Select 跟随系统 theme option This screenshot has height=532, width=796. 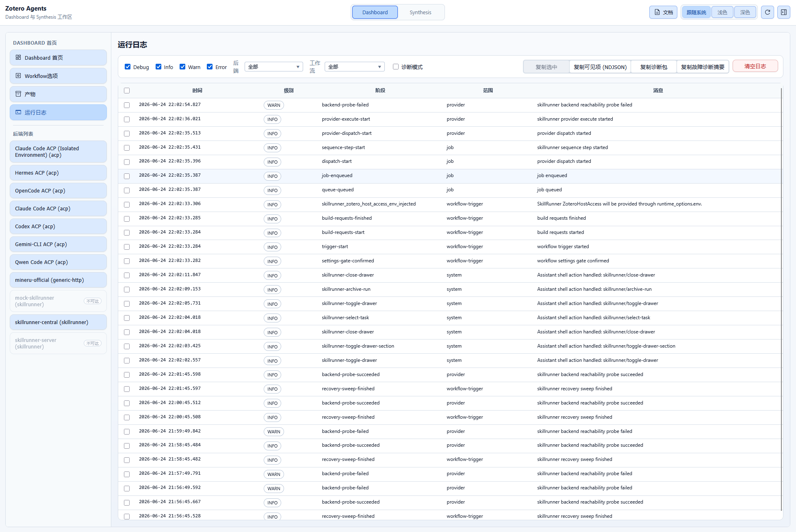click(x=696, y=12)
